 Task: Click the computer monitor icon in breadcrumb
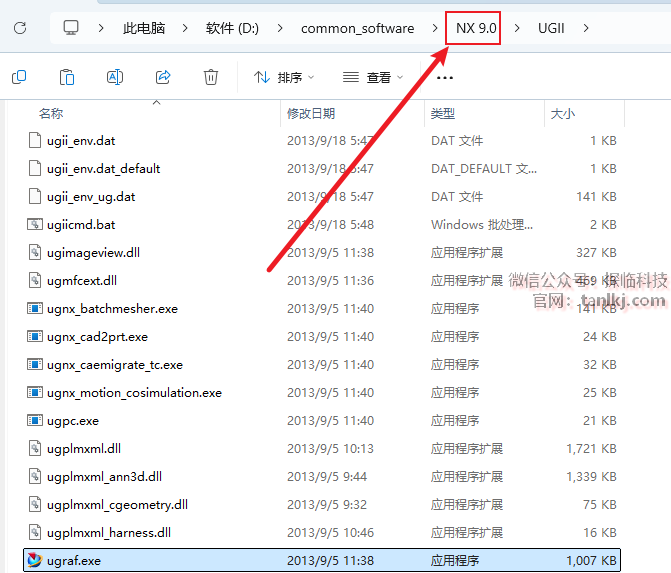(71, 28)
